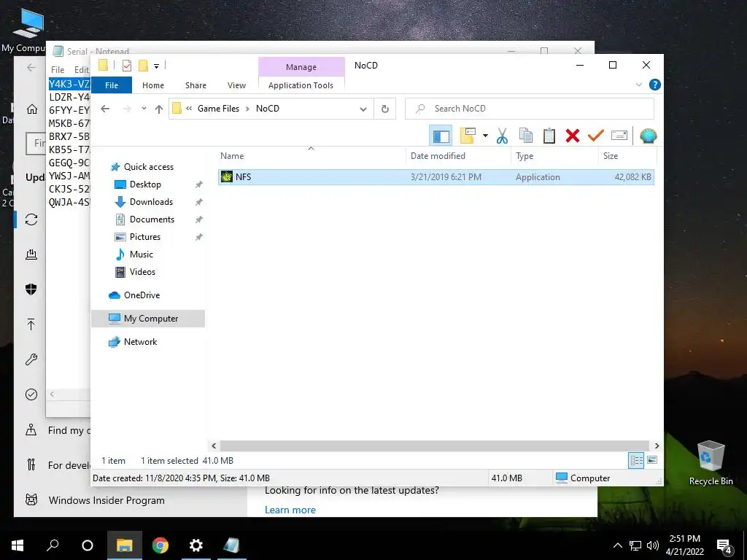
Task: Paste using the clipboard icon
Action: tap(549, 136)
